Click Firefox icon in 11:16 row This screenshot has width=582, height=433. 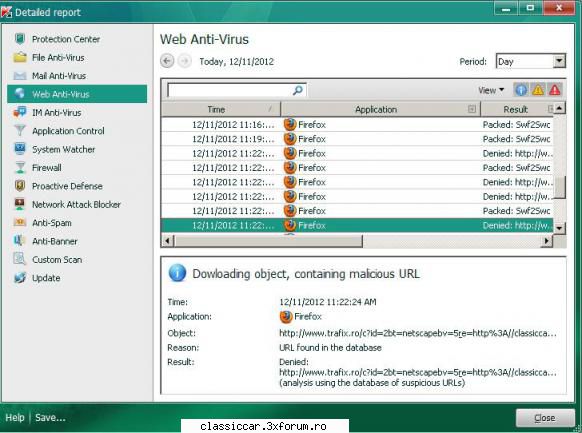pyautogui.click(x=290, y=124)
